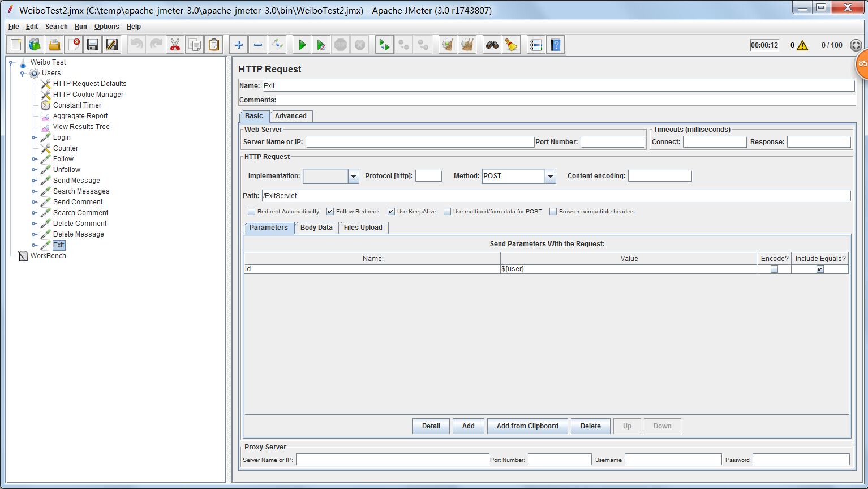868x489 pixels.
Task: Enable Use multipart/form-data for POST
Action: tap(448, 212)
